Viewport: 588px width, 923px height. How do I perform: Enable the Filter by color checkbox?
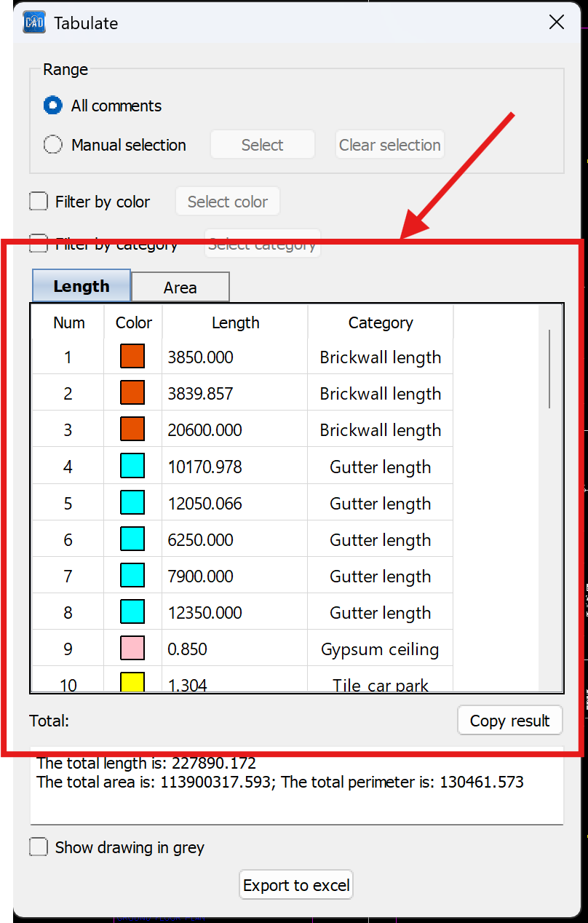point(39,202)
